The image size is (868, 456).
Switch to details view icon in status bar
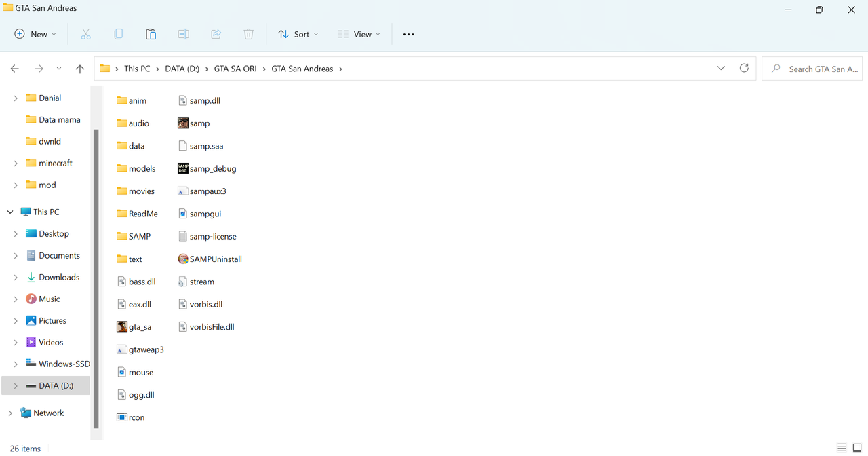[x=842, y=448]
